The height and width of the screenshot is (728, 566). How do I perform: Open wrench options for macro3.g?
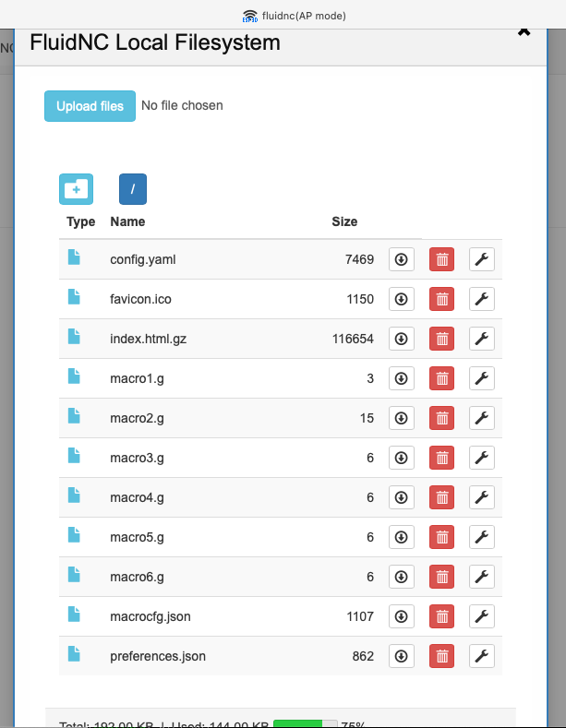(x=482, y=458)
